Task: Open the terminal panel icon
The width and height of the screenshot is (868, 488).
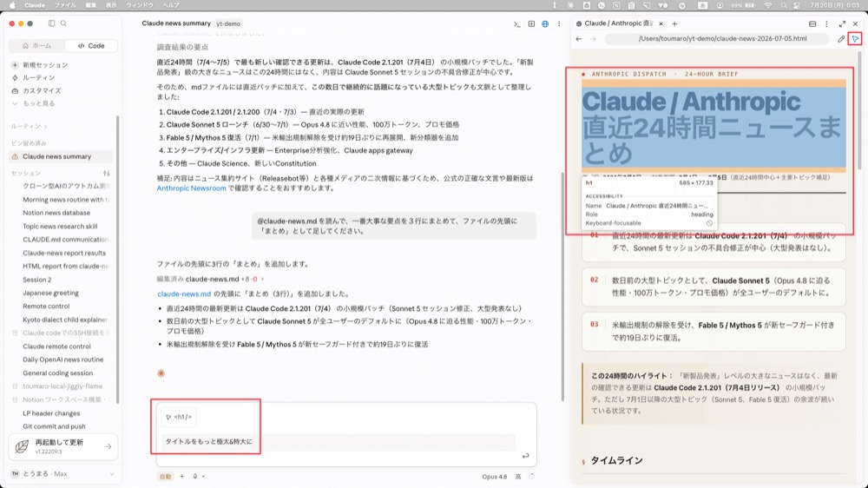Action: (517, 23)
